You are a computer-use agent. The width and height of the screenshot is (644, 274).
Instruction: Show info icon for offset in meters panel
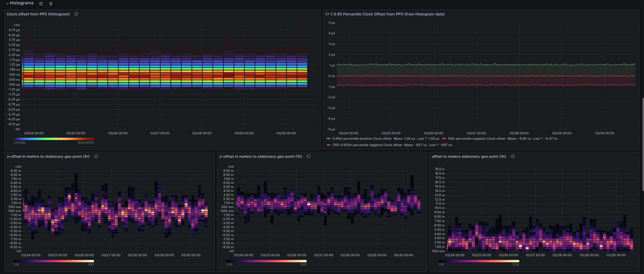point(513,156)
